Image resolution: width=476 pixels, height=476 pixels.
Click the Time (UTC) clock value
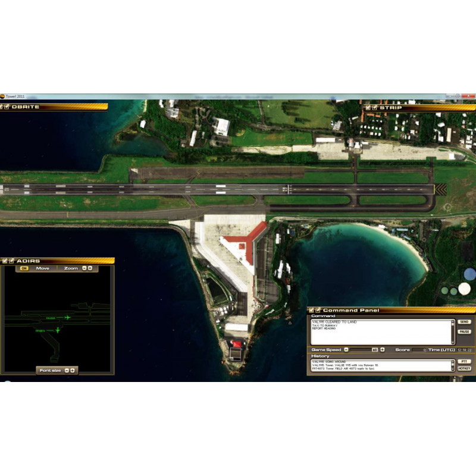[464, 350]
